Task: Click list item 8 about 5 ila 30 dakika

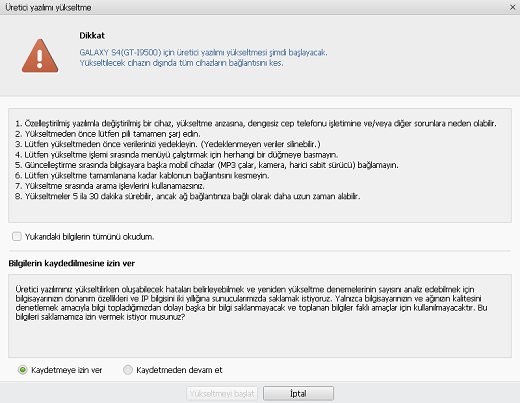Action: coord(188,196)
